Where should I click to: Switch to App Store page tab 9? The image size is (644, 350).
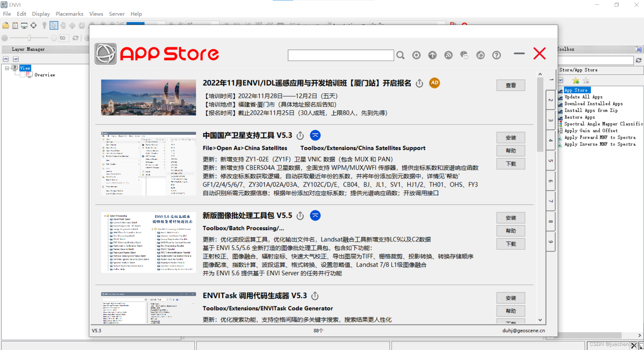pyautogui.click(x=551, y=242)
